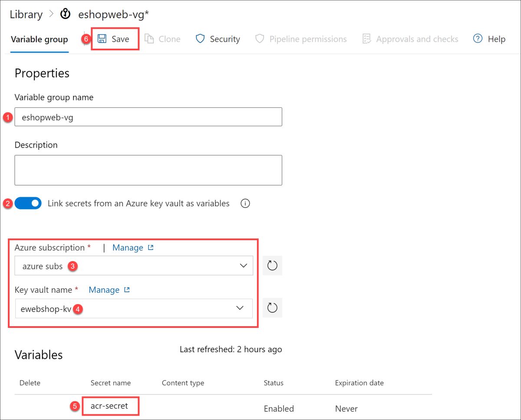Open the Security settings
The image size is (521, 420).
(x=218, y=39)
